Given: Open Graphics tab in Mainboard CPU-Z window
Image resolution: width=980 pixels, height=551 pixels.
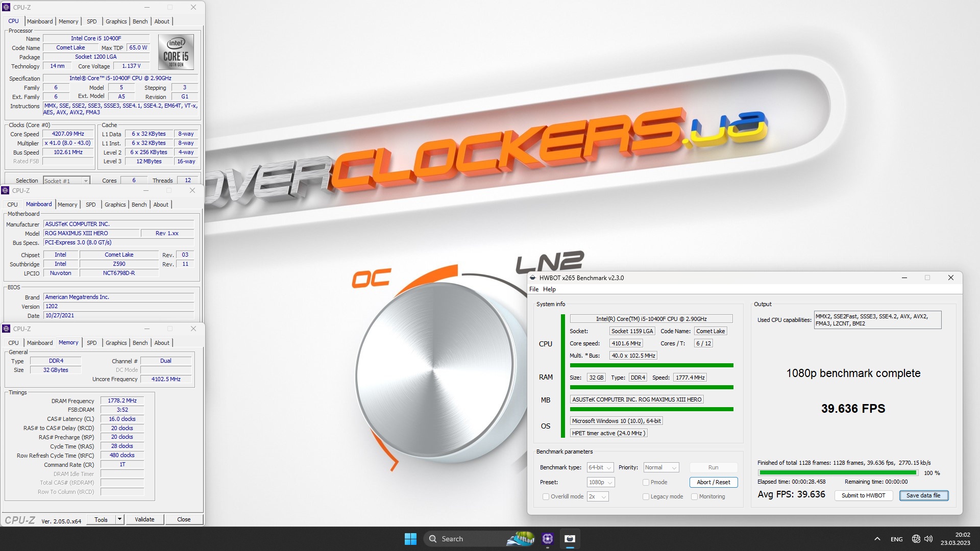Looking at the screenshot, I should 115,205.
